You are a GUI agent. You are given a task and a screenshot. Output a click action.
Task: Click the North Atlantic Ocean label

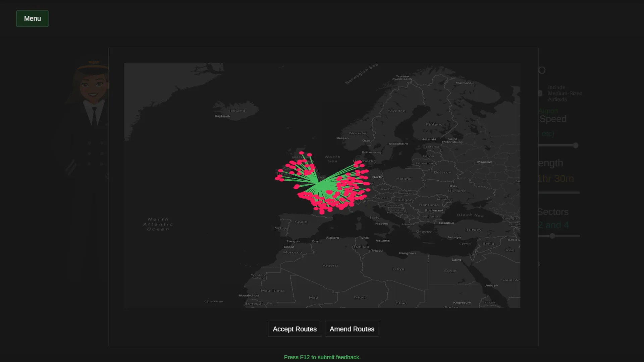[x=158, y=224]
